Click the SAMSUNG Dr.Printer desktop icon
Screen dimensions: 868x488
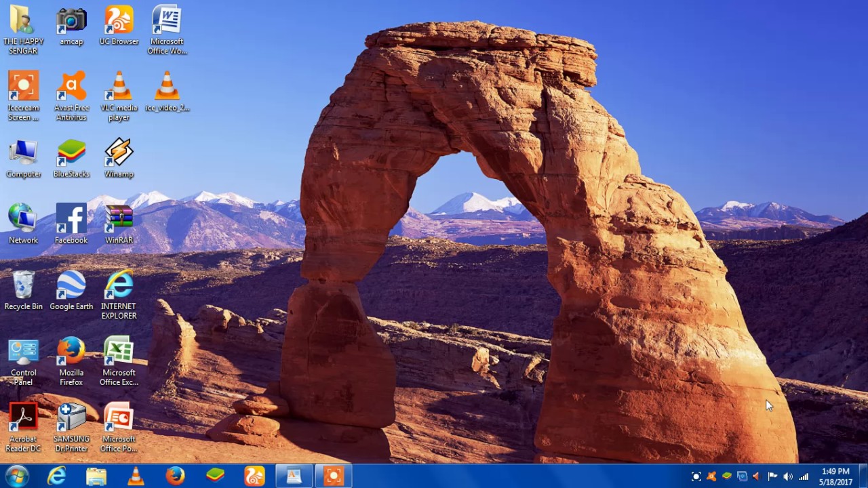coord(71,428)
